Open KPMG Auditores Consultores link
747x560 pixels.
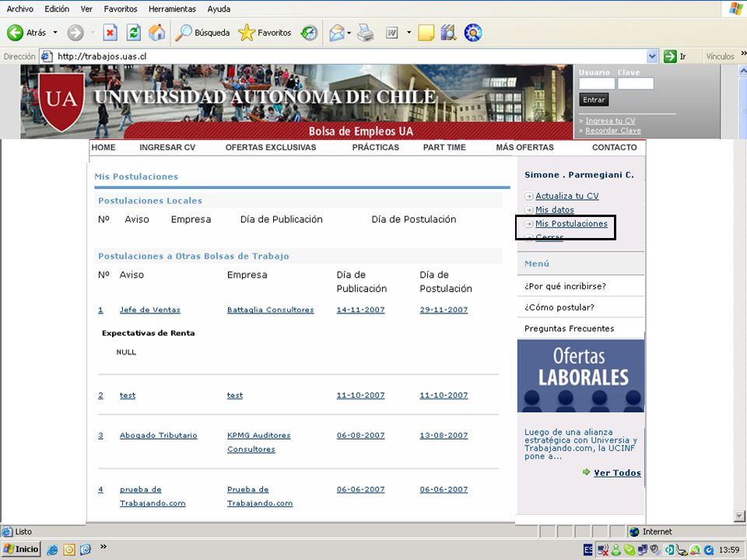coord(258,442)
